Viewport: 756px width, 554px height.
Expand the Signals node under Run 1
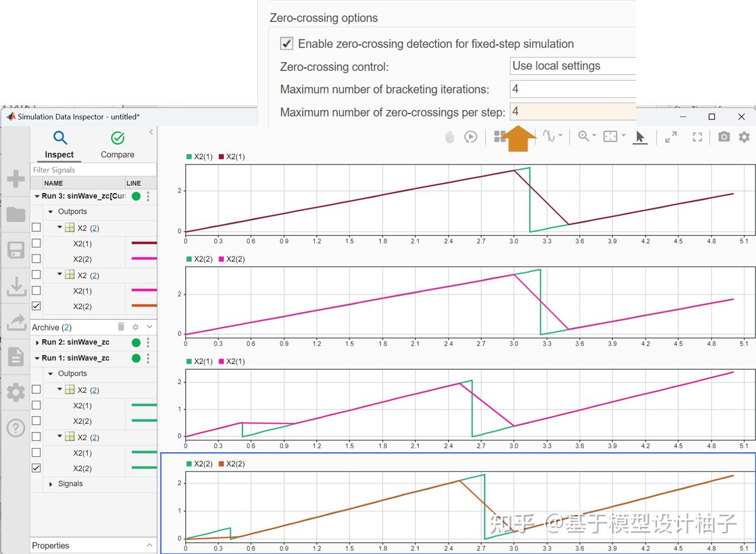click(51, 484)
